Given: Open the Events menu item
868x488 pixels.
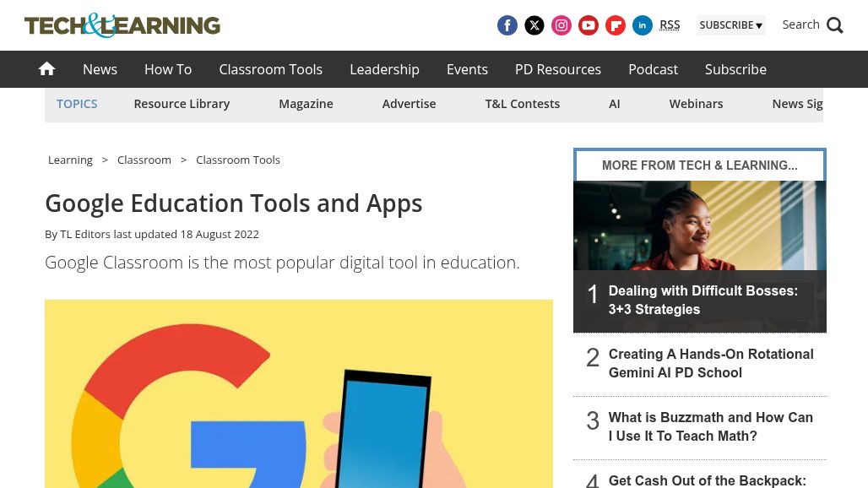Looking at the screenshot, I should pos(467,69).
